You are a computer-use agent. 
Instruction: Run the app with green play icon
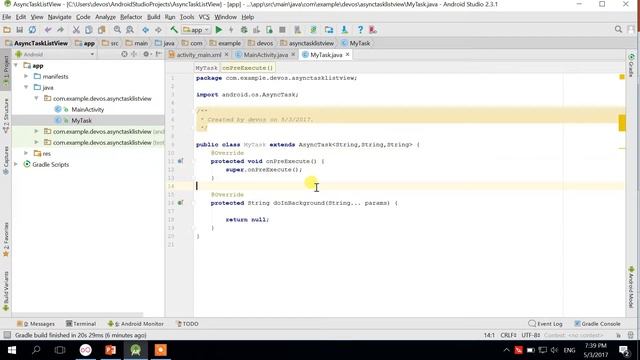(219, 30)
